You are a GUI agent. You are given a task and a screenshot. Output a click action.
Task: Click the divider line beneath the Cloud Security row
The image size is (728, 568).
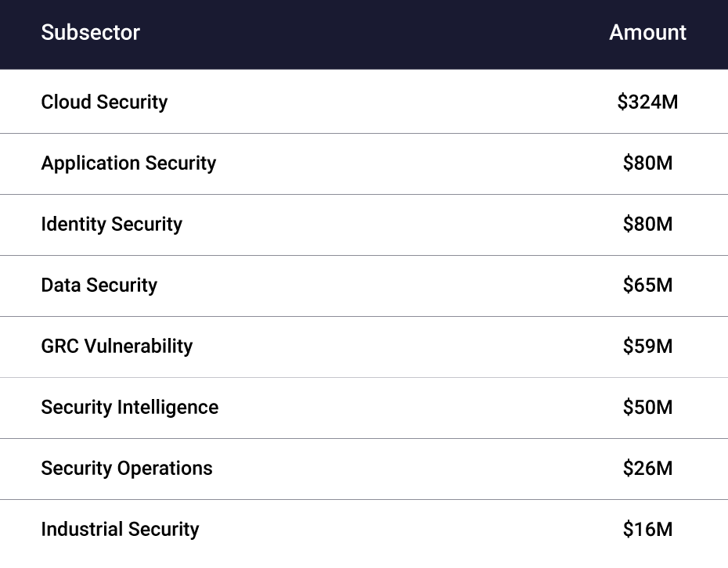(364, 133)
